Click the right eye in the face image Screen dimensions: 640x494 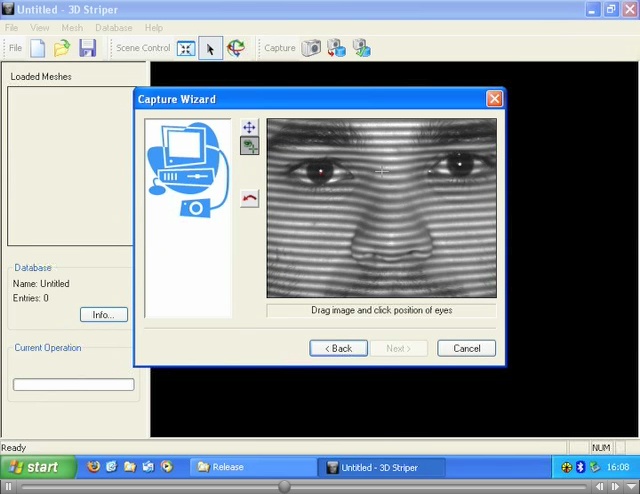coord(460,164)
